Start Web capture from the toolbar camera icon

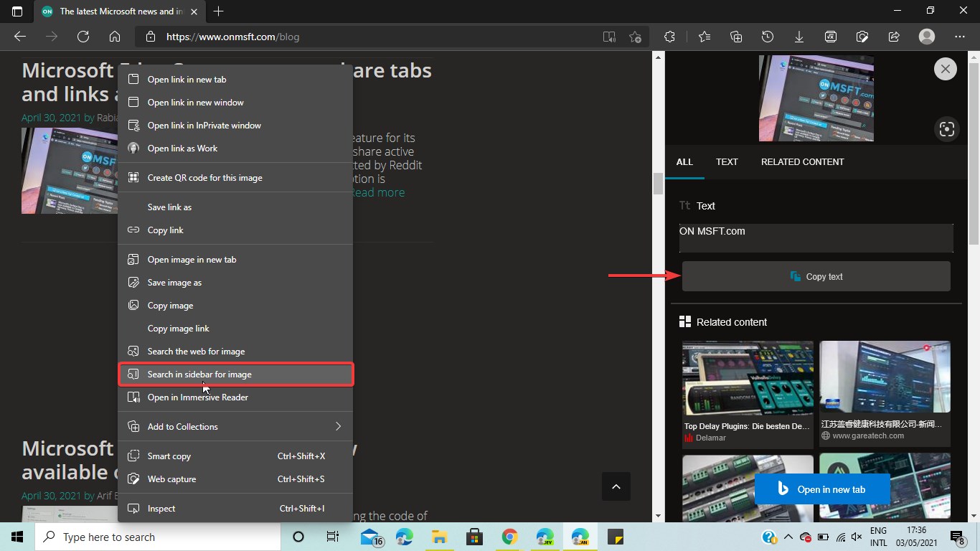[x=862, y=37]
